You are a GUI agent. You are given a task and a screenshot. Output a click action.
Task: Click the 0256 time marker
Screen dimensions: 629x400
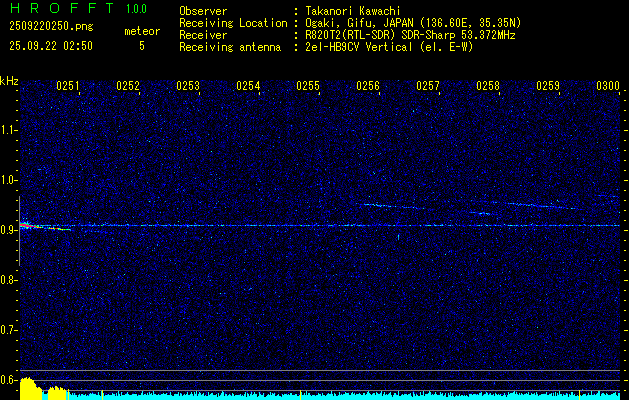[368, 87]
